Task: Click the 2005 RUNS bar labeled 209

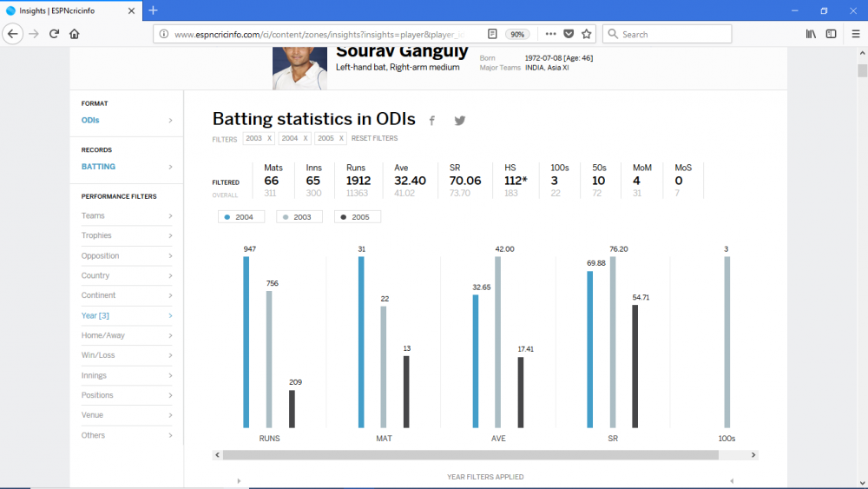Action: (x=292, y=409)
